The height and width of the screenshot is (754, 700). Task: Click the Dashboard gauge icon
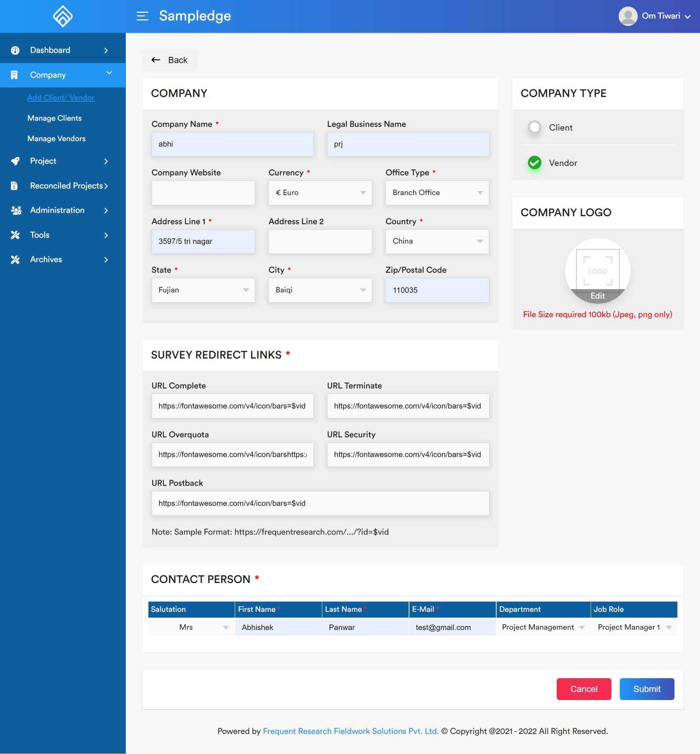coord(15,50)
